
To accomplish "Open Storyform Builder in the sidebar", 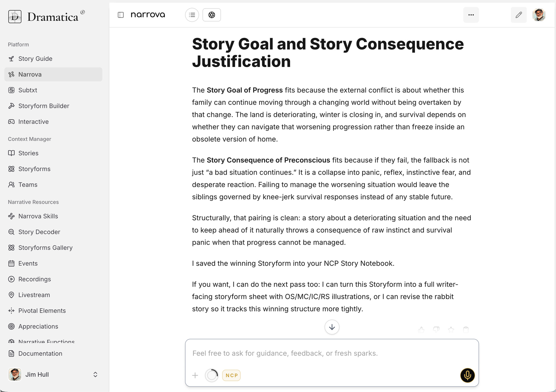I will coord(44,106).
